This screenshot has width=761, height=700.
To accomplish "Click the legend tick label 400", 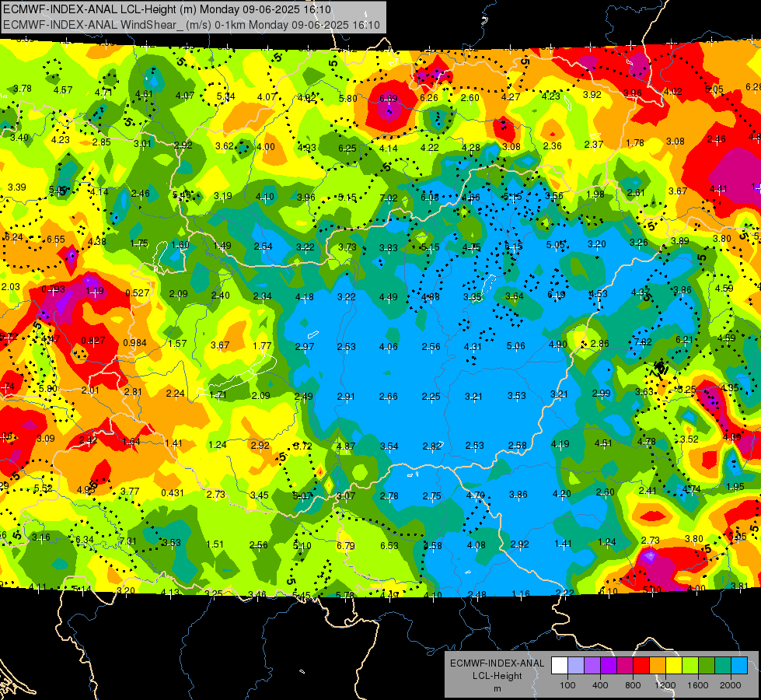I will 600,685.
